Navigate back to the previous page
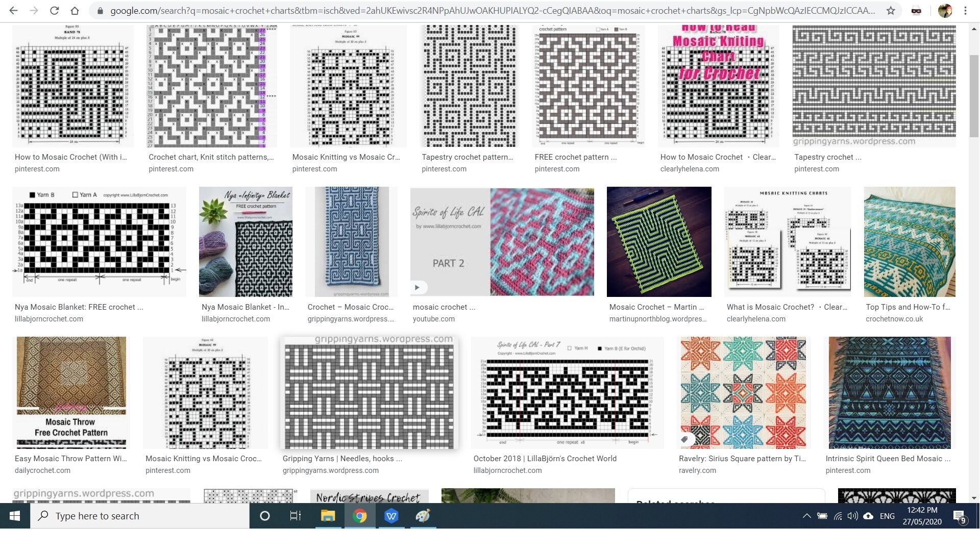980x551 pixels. tap(13, 10)
